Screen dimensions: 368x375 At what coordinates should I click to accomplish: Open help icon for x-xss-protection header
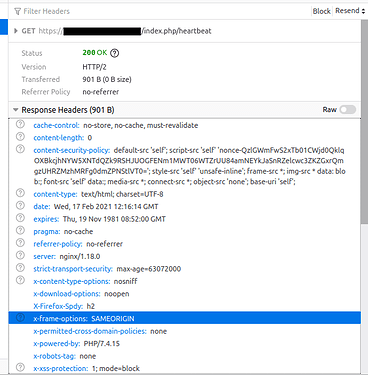click(20, 367)
